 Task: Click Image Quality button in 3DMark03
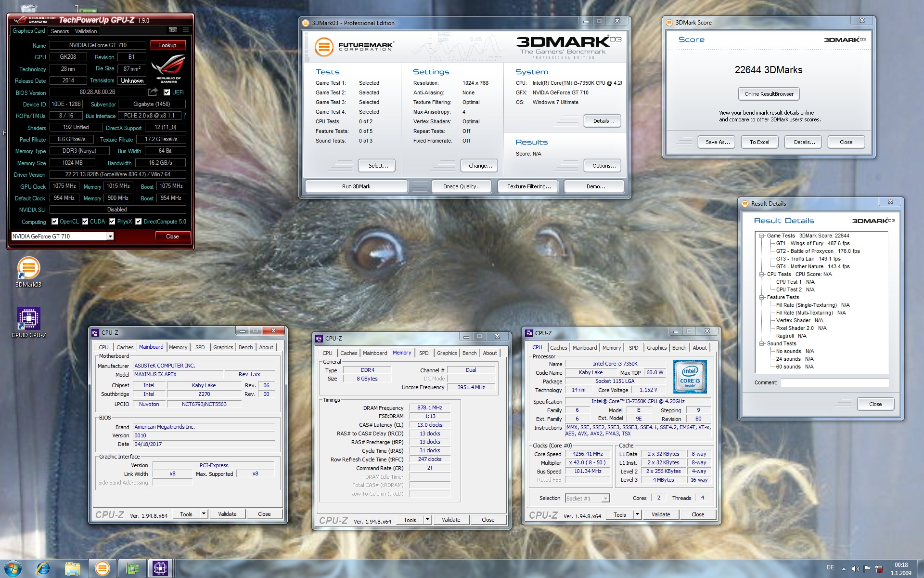pos(462,186)
